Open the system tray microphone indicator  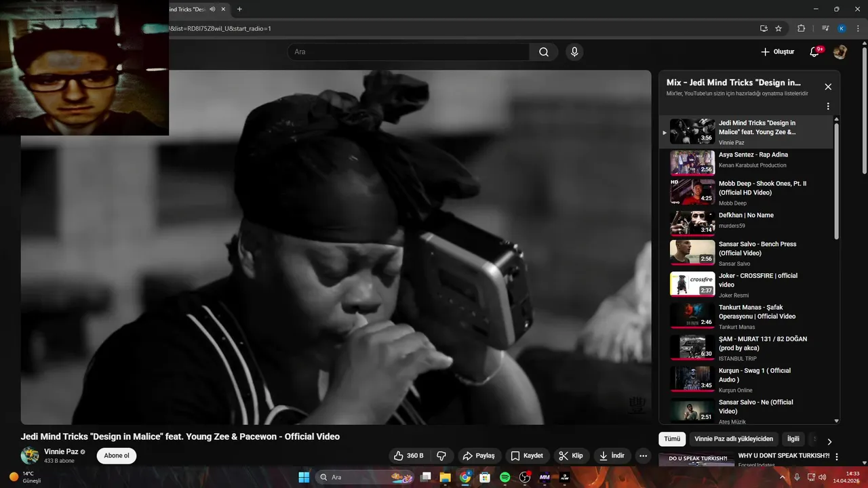(x=797, y=477)
